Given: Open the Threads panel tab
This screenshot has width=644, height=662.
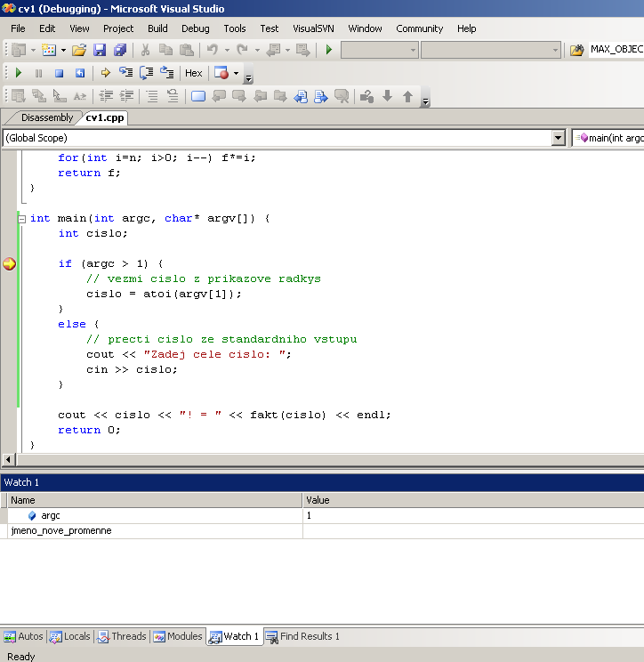Looking at the screenshot, I should tap(122, 636).
